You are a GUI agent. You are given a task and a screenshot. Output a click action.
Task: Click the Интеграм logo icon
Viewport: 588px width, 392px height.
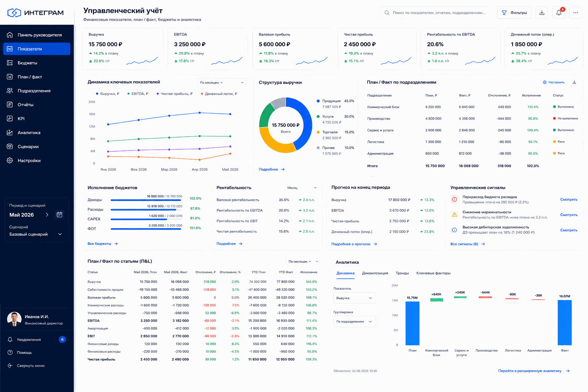coord(14,13)
